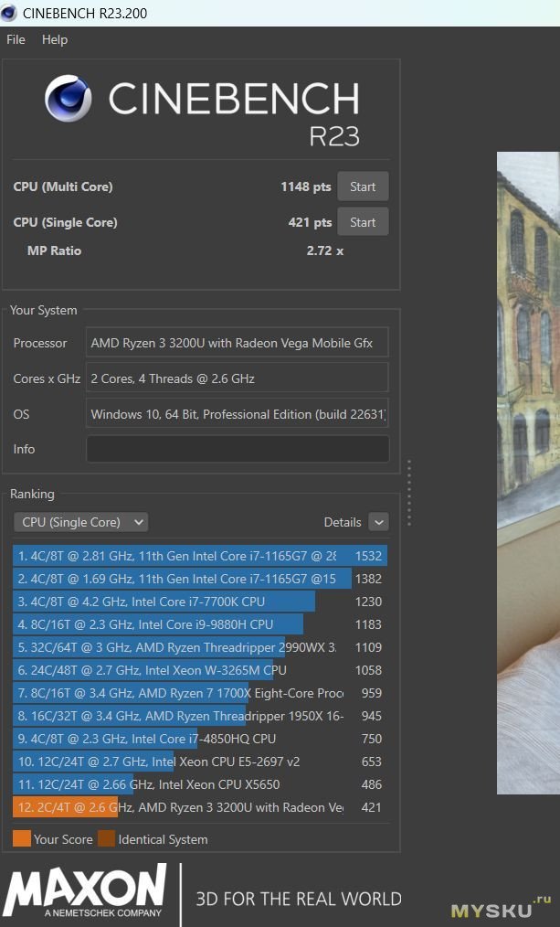Select ranking row 8 Threadripper 1950X
Screen dimensions: 560x927
[x=200, y=716]
